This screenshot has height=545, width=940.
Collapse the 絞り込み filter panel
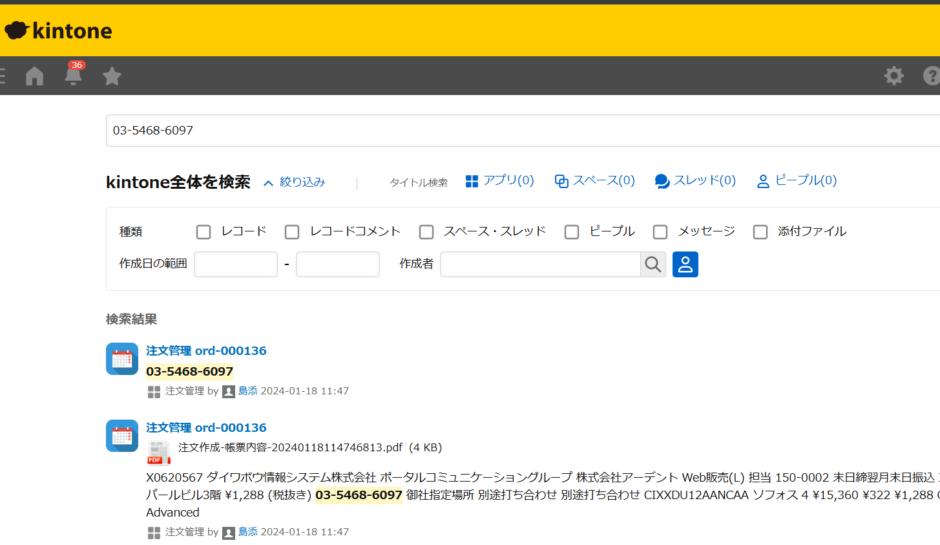[294, 182]
